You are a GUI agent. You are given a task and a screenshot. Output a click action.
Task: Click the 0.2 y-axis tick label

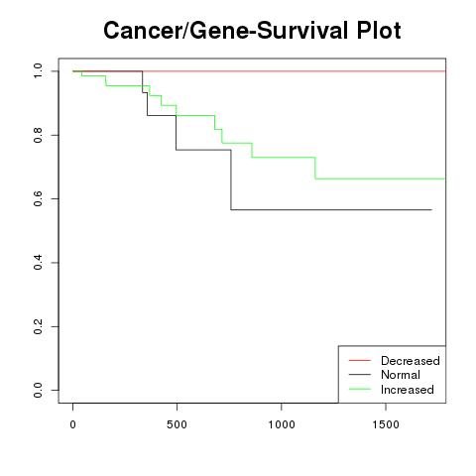click(38, 326)
